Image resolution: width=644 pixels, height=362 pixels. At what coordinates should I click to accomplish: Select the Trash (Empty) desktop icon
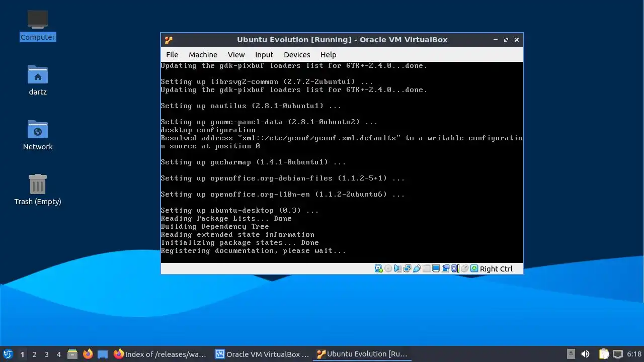click(x=38, y=189)
